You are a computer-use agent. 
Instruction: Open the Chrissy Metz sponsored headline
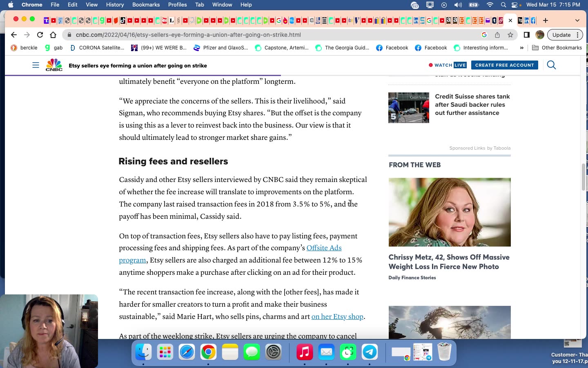coord(449,262)
